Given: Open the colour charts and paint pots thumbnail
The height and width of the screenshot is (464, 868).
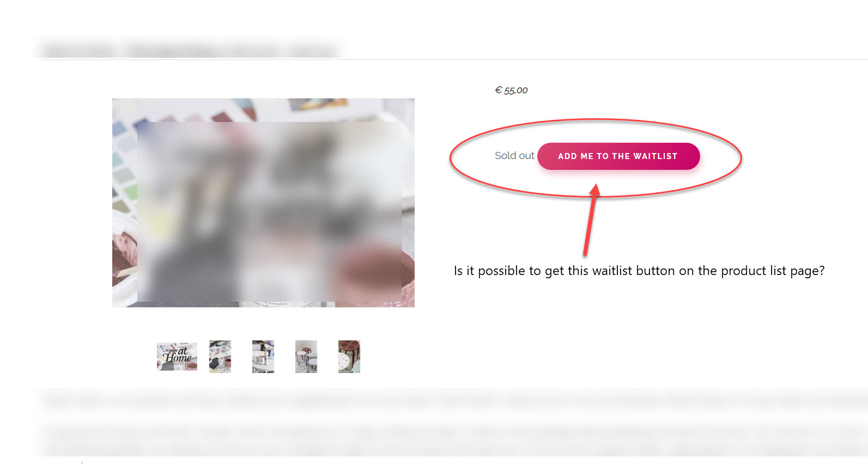Looking at the screenshot, I should coord(220,357).
